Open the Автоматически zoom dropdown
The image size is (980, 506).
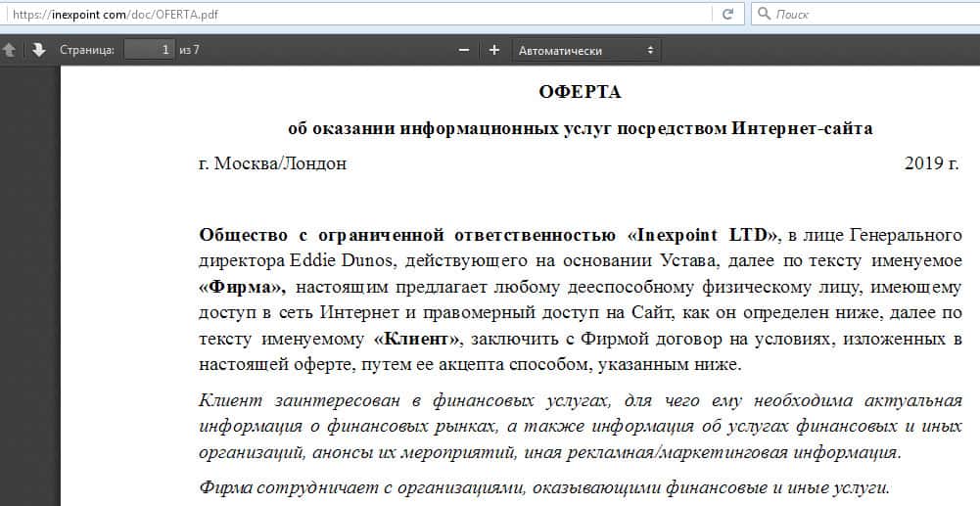pyautogui.click(x=585, y=50)
